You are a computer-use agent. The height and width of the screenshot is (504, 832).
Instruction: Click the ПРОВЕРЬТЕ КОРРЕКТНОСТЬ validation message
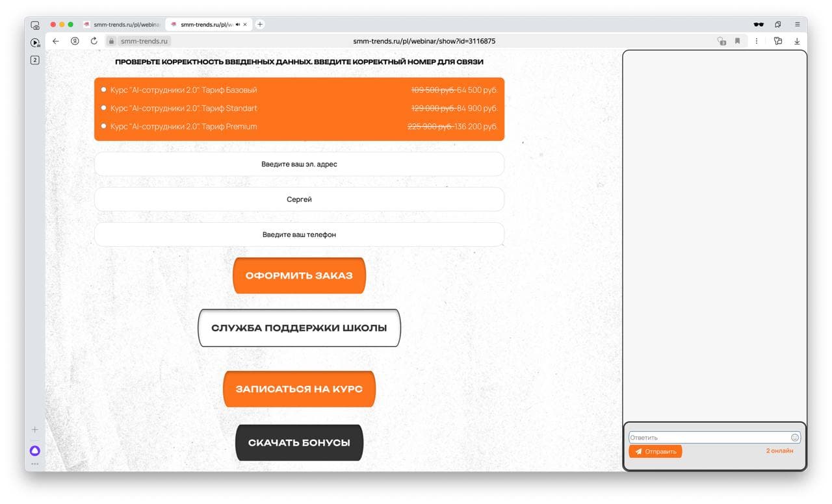click(x=299, y=62)
